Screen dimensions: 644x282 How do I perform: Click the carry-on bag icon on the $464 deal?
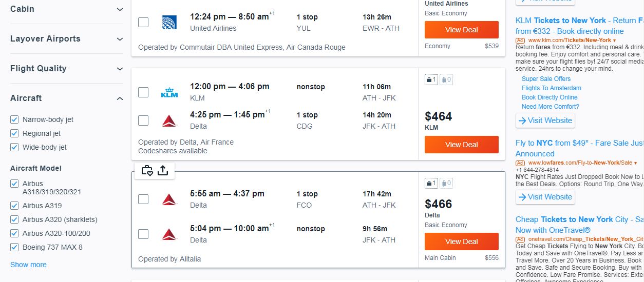tap(431, 79)
